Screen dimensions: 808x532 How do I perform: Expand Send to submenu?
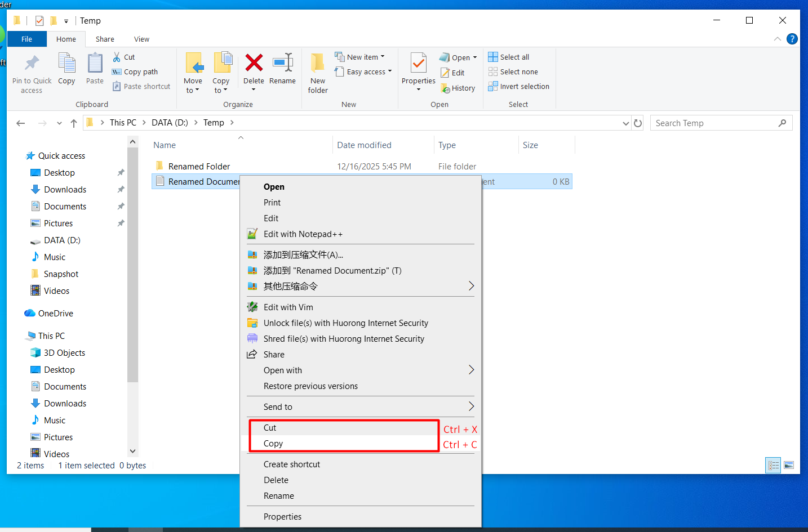[x=471, y=406]
